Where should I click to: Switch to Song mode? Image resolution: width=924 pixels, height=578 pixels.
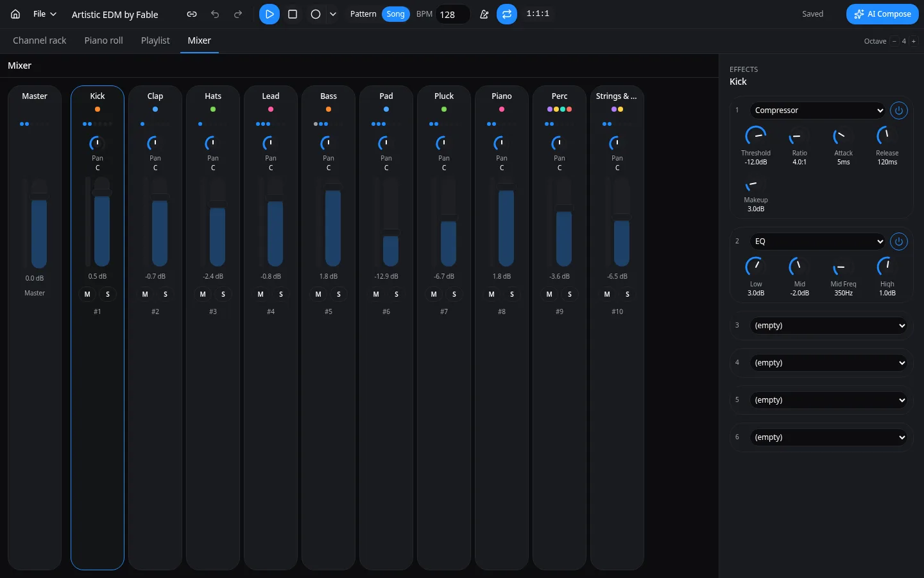click(396, 14)
